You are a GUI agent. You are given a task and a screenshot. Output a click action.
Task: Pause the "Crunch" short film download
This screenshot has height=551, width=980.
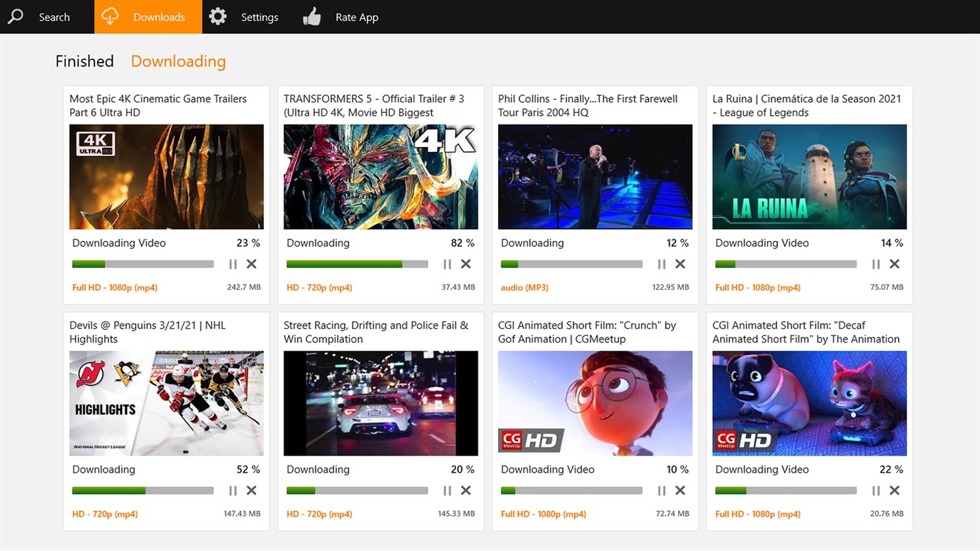[x=661, y=491]
